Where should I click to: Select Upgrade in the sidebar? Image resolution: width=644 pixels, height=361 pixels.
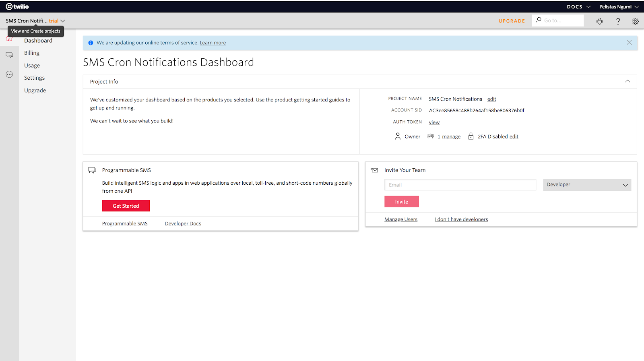[35, 91]
